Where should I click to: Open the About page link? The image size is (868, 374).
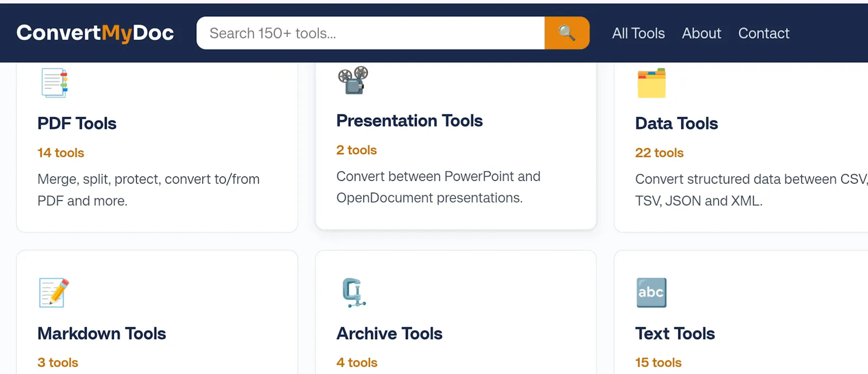(701, 33)
